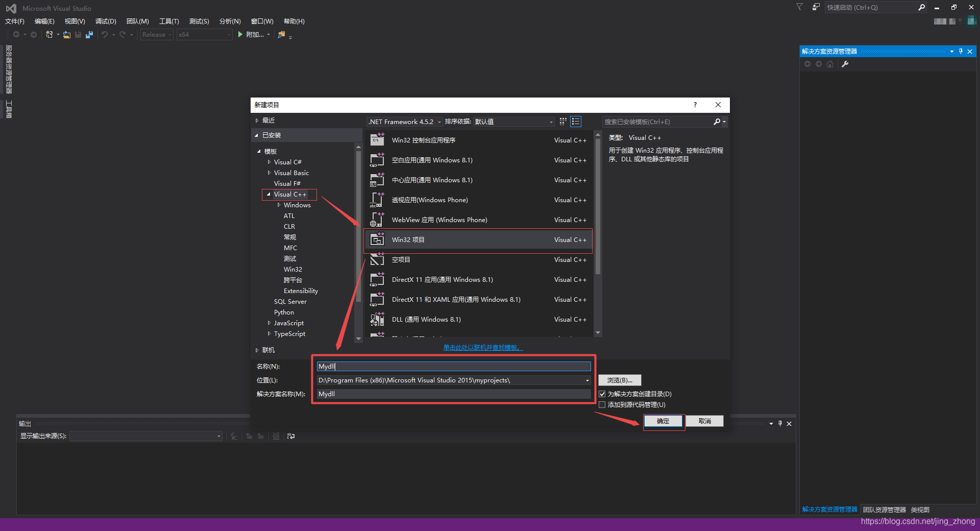
Task: Click the Win32 console application template icon
Action: (377, 139)
